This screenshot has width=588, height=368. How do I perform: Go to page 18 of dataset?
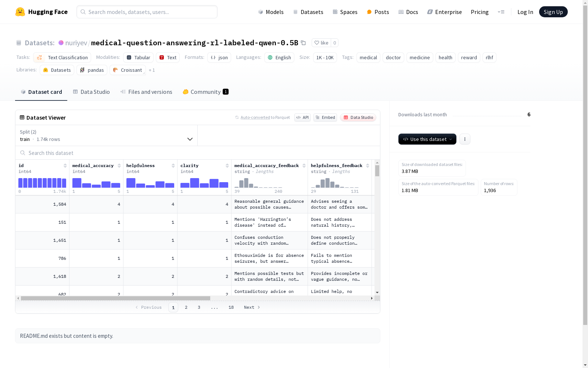(231, 307)
